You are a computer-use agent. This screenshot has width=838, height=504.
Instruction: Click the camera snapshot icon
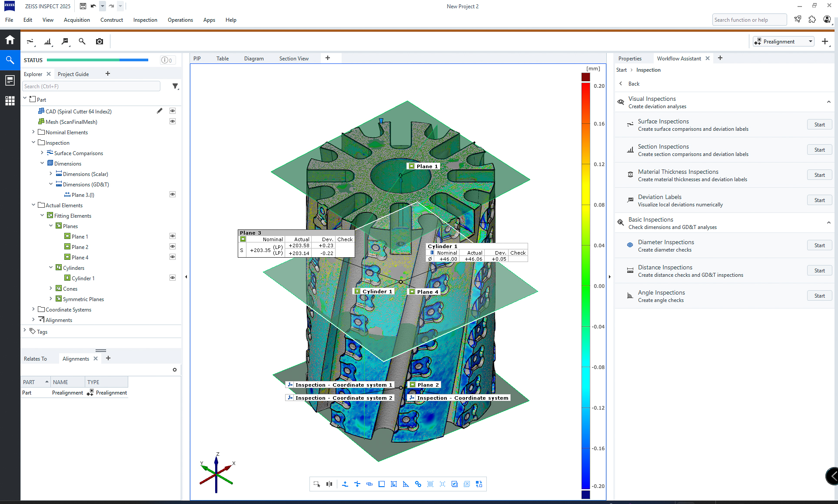pos(100,41)
